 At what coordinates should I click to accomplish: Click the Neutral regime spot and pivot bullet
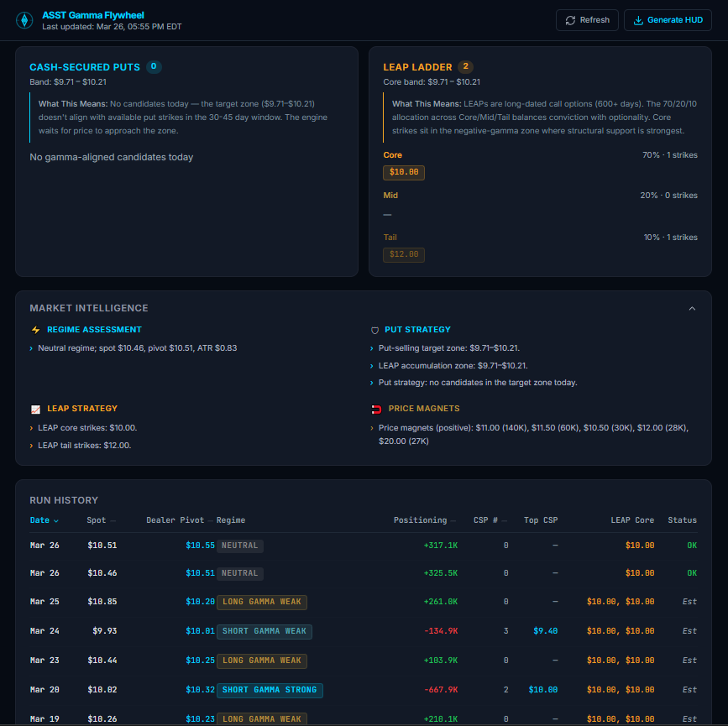138,348
